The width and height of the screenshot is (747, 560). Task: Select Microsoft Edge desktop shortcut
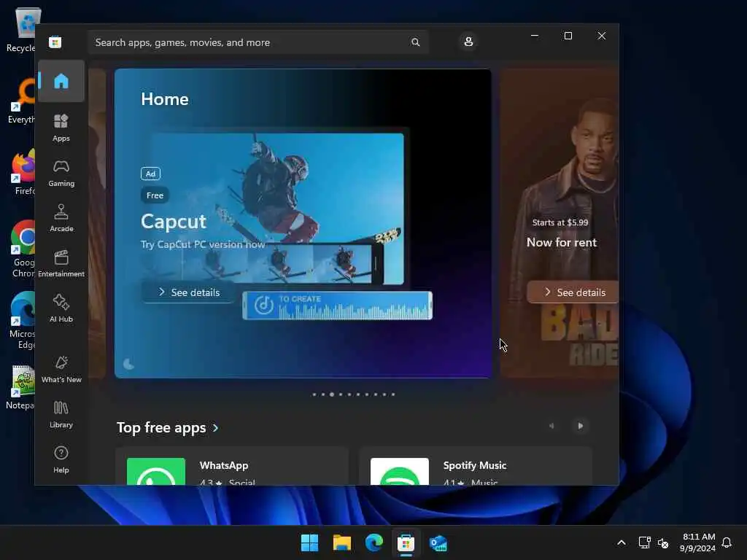[x=23, y=320]
